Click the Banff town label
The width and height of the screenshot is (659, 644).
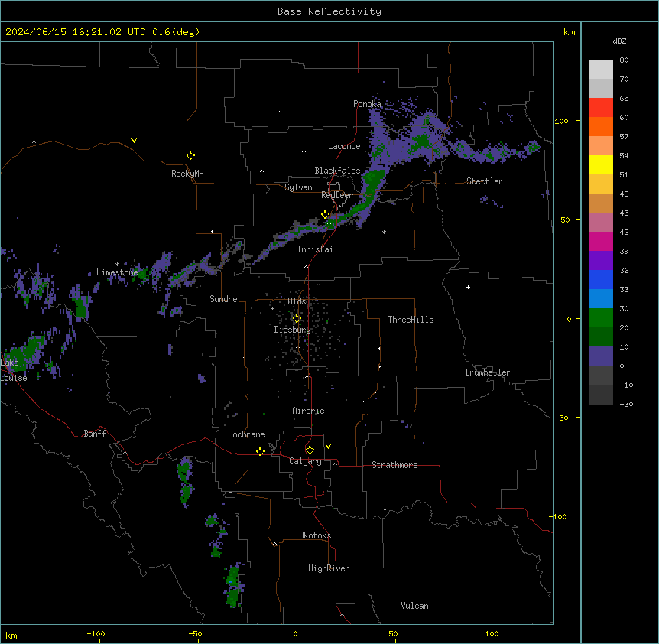click(x=95, y=434)
